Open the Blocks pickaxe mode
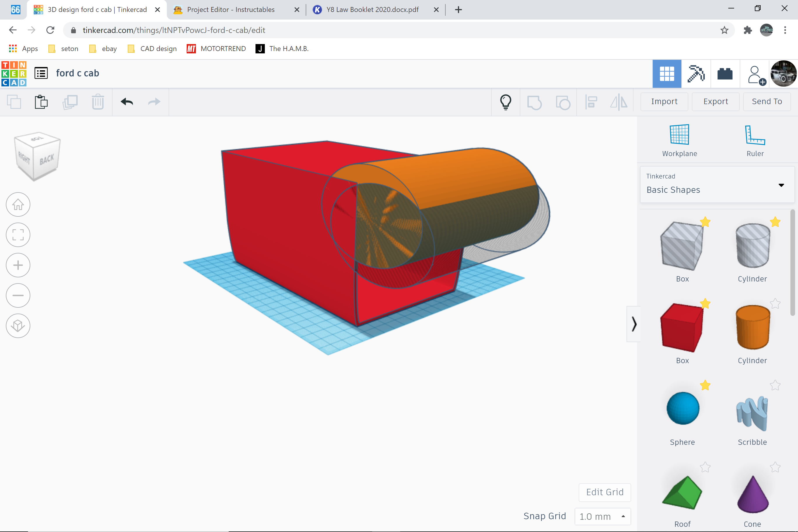 pos(696,73)
